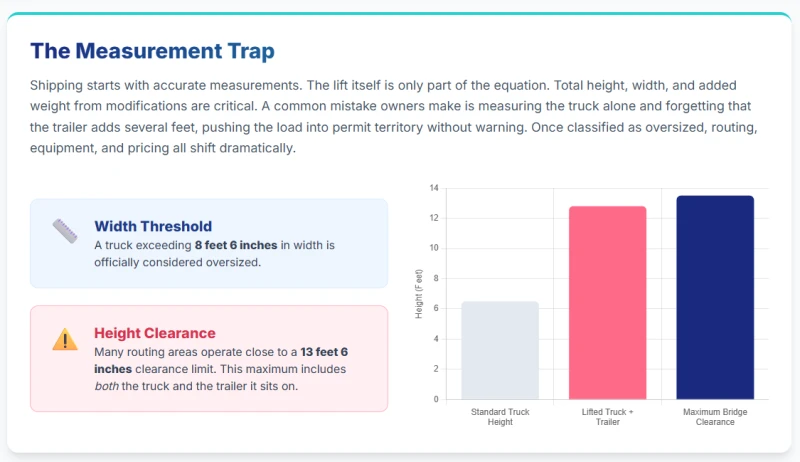This screenshot has height=462, width=800.
Task: Click The Measurement Trap heading
Action: (x=152, y=50)
